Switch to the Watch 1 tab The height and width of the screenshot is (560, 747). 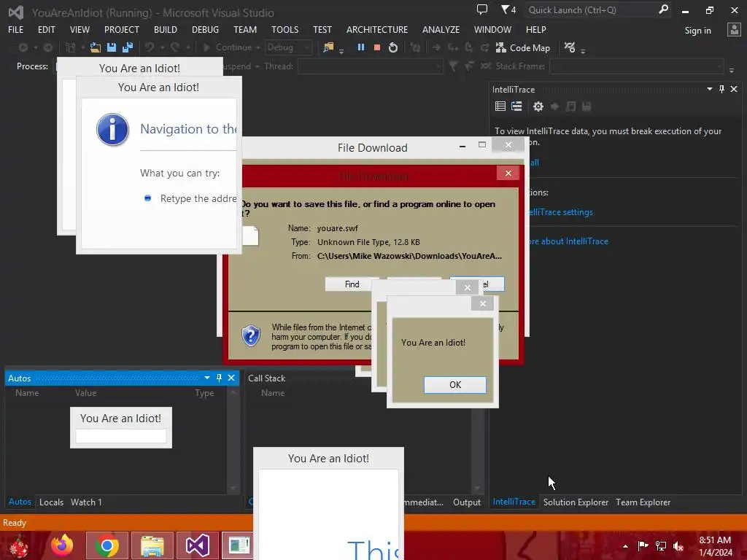coord(86,502)
